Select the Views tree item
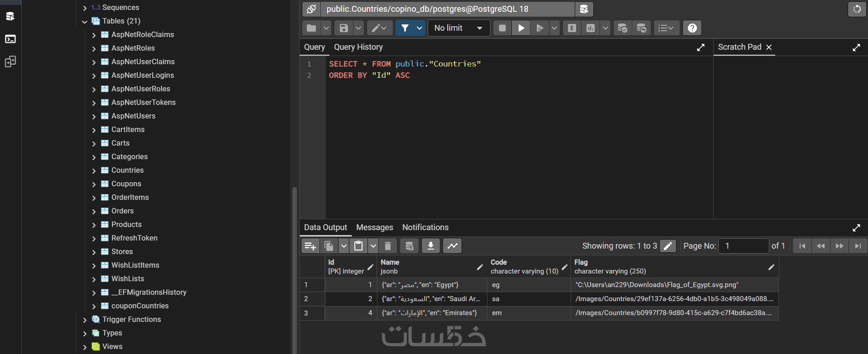Image resolution: width=868 pixels, height=354 pixels. click(112, 347)
